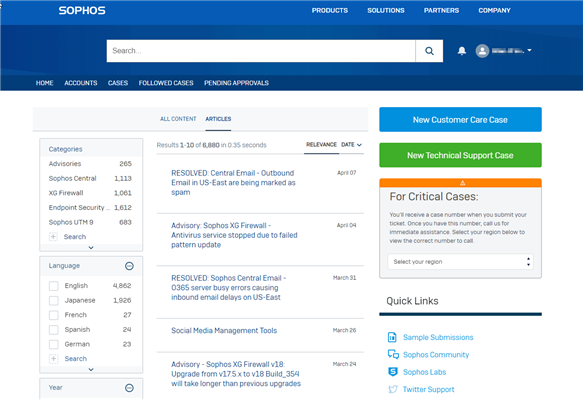The height and width of the screenshot is (400, 583).
Task: Click the Sophos Labs shield icon
Action: pyautogui.click(x=393, y=372)
